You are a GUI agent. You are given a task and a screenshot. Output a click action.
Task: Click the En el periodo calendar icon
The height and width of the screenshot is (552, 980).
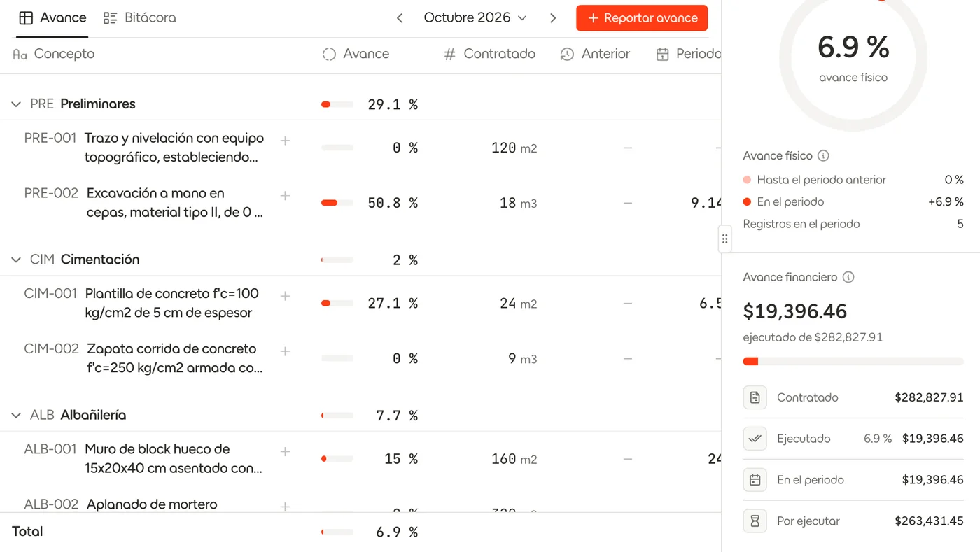pos(755,480)
